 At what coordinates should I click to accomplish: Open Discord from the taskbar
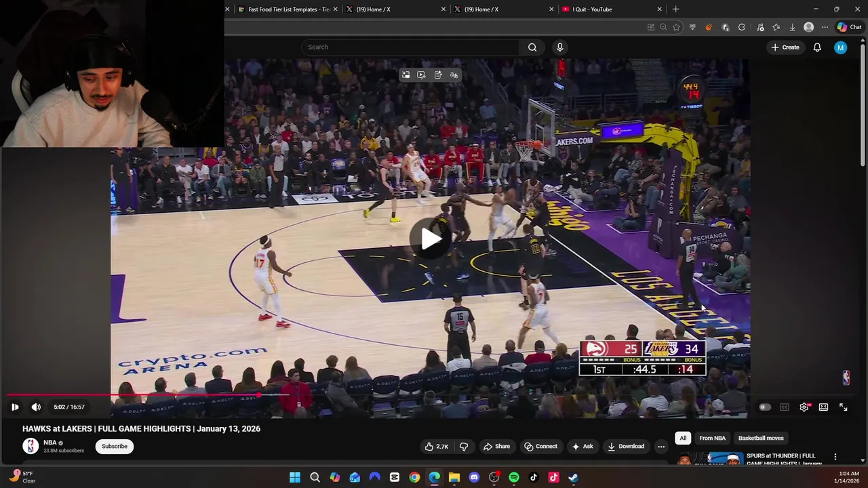click(x=474, y=477)
